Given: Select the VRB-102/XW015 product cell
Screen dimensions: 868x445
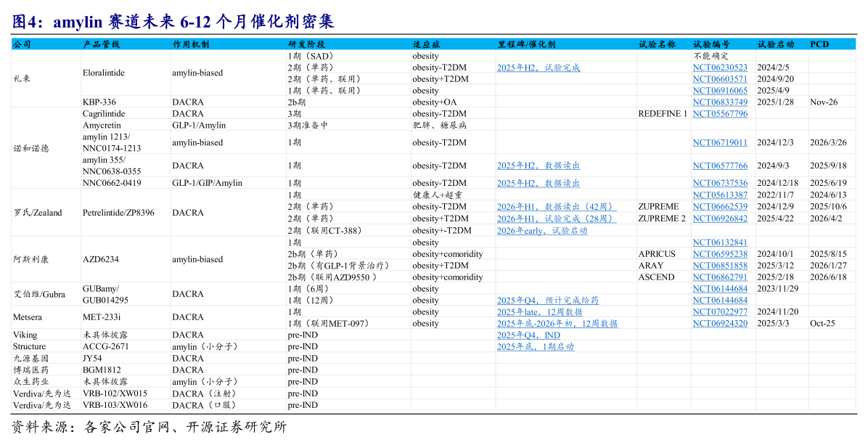Looking at the screenshot, I should pyautogui.click(x=115, y=393).
